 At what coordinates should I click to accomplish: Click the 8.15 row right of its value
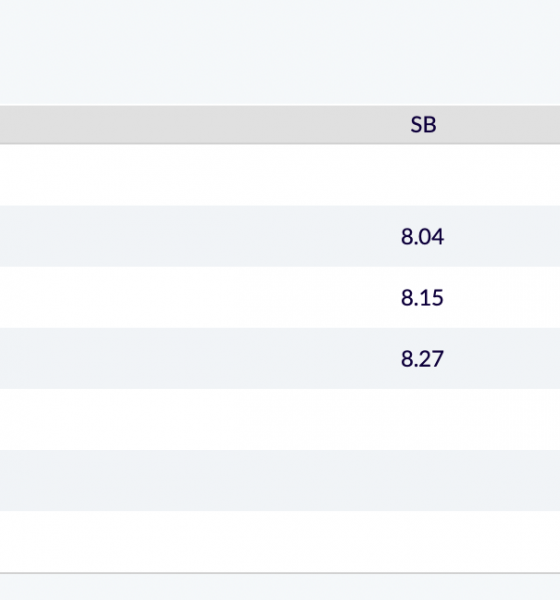502,298
